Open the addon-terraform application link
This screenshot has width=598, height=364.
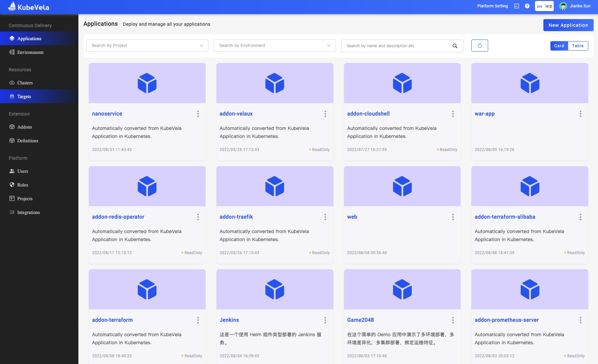click(x=112, y=320)
